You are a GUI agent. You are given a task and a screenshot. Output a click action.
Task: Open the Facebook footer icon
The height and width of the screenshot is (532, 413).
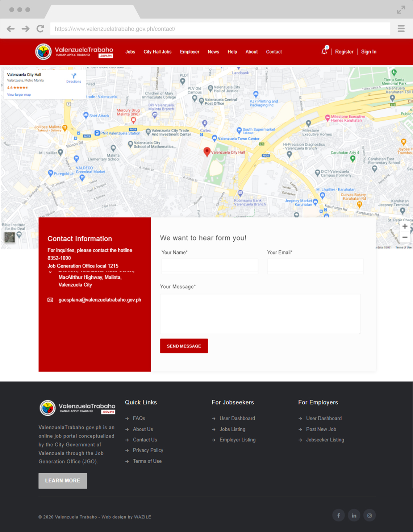point(338,515)
